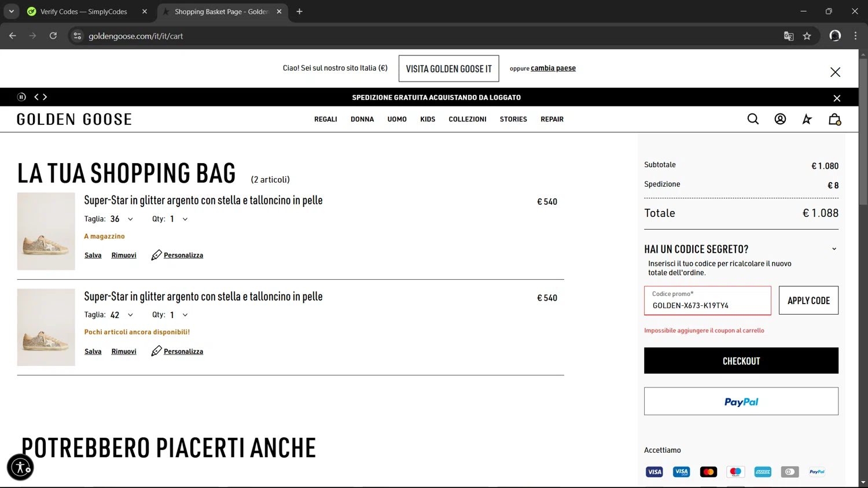Open a new browser tab
Screen dimensions: 868x488
[299, 12]
